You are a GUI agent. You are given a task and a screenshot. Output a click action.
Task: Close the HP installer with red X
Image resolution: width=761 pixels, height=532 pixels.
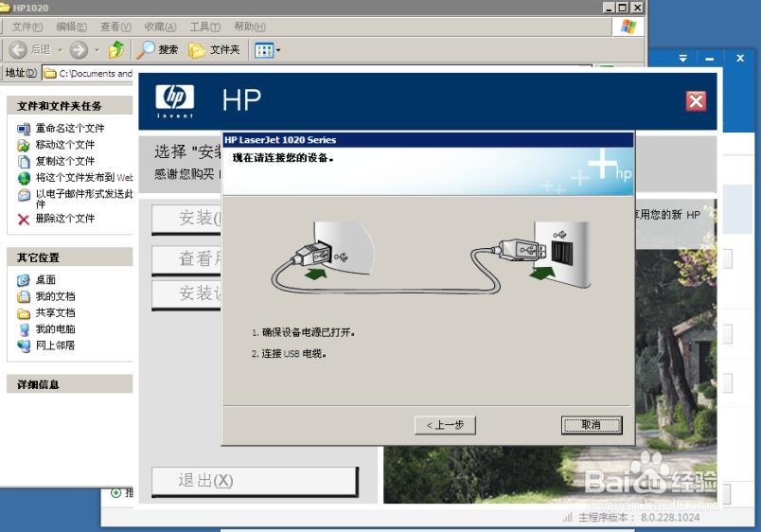point(696,101)
